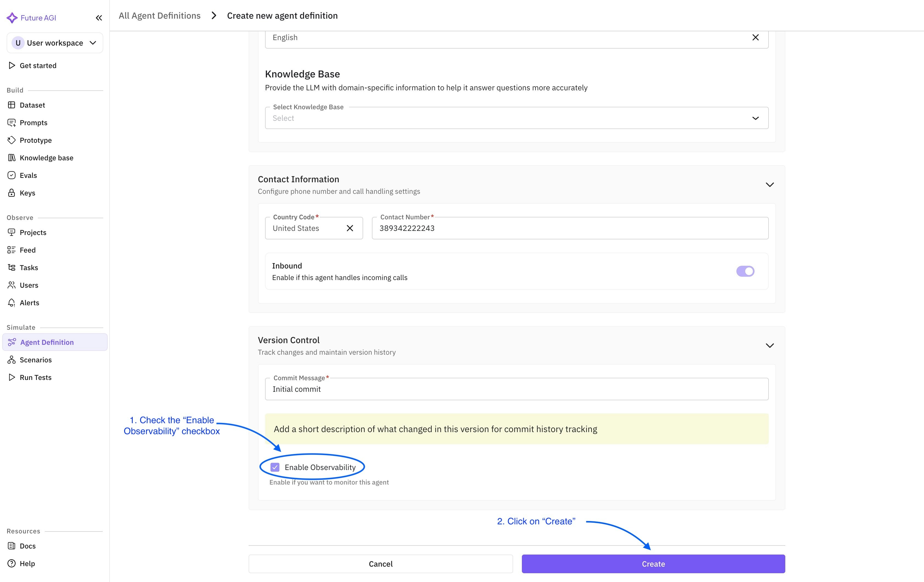This screenshot has height=582, width=924.
Task: Open the User workspace switcher
Action: [x=54, y=43]
